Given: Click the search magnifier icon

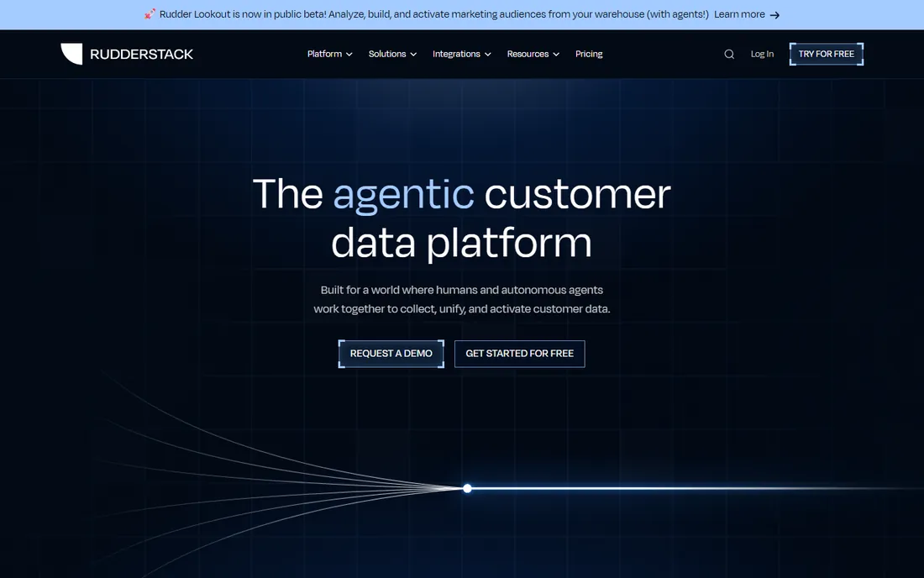Looking at the screenshot, I should (729, 55).
